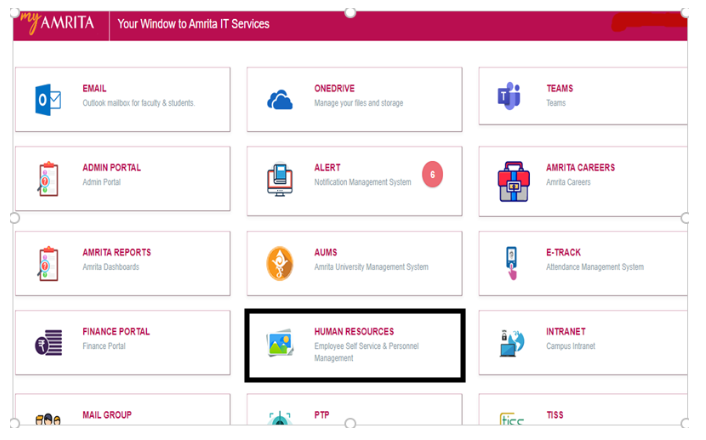
Task: Select the MAIL GROUP tile label
Action: pyautogui.click(x=107, y=415)
